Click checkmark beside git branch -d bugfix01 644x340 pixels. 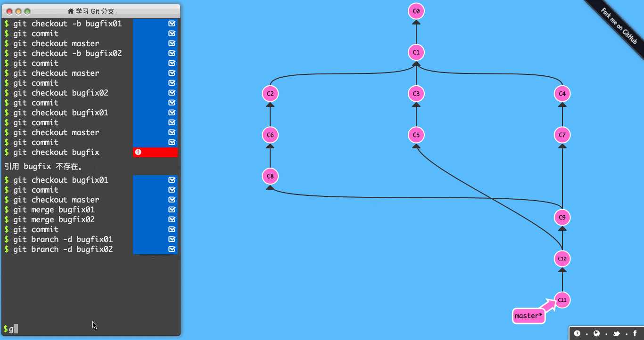(x=172, y=239)
